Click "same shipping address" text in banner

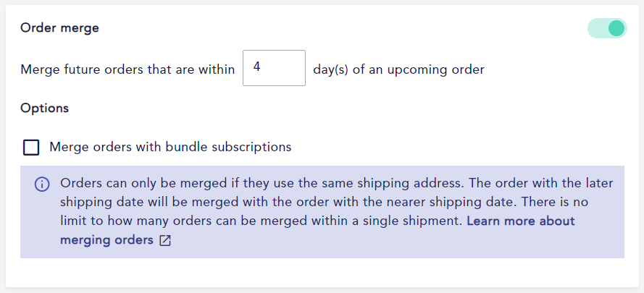[388, 183]
